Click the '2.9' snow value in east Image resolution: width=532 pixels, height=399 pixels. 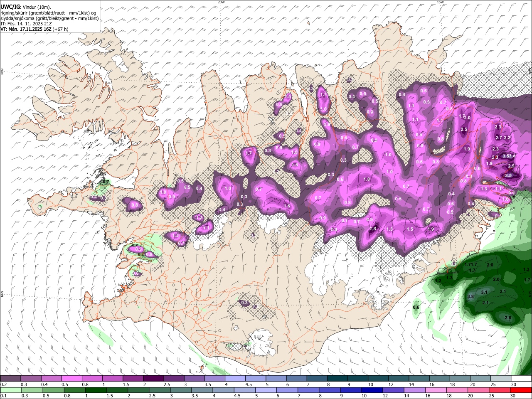pos(511,166)
